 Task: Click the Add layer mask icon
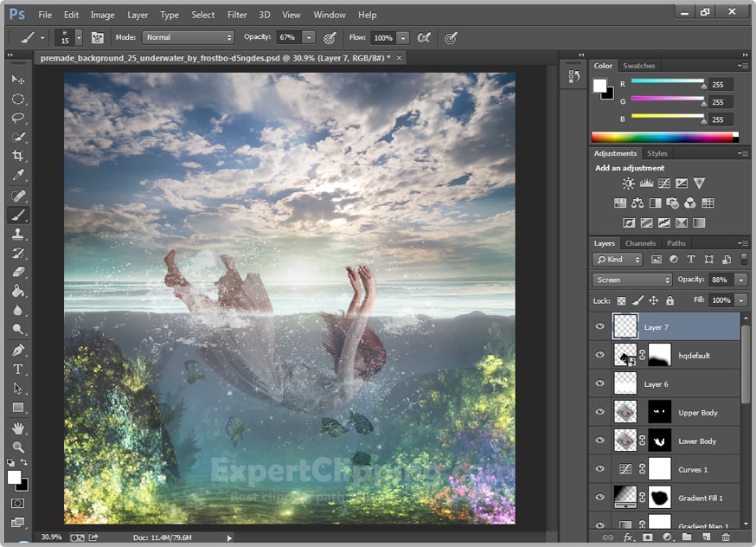(x=647, y=538)
